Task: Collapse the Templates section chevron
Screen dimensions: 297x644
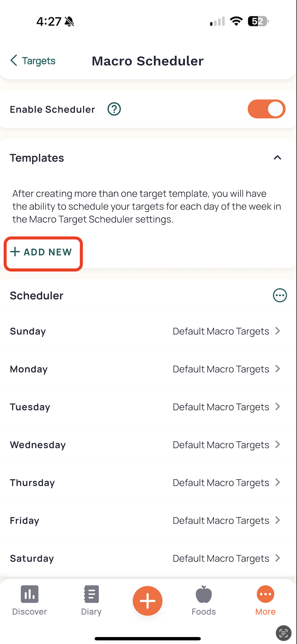Action: click(x=277, y=158)
